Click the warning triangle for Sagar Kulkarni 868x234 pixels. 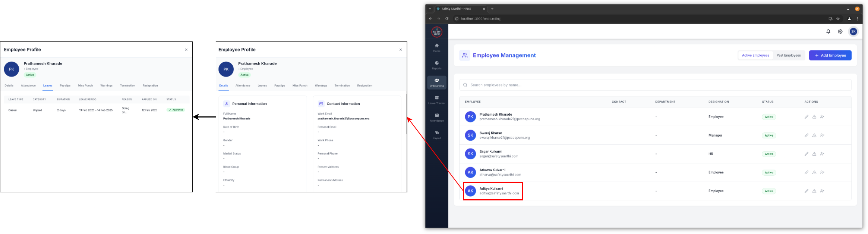tap(814, 154)
